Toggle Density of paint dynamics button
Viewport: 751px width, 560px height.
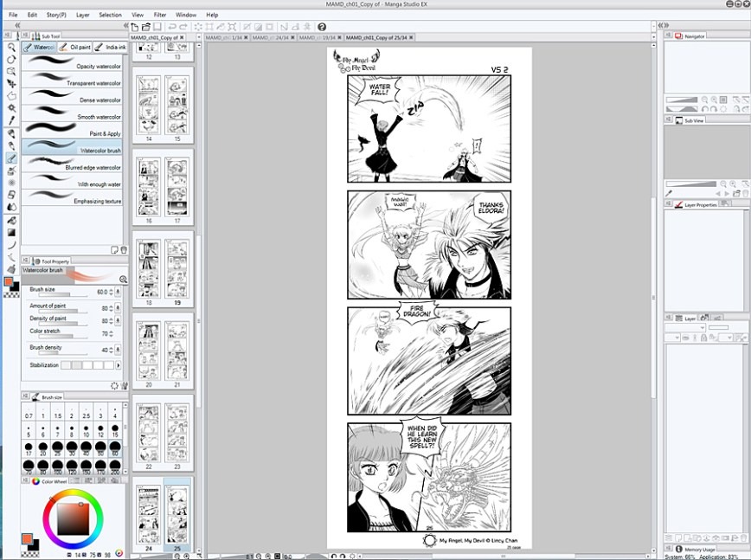[x=118, y=320]
